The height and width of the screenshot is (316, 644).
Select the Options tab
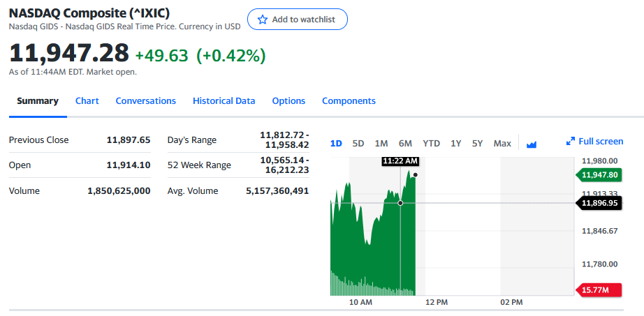(x=288, y=101)
